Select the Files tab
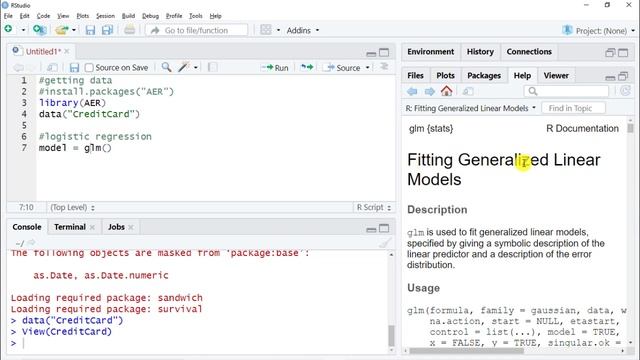Screen dimensions: 640x360 415,76
